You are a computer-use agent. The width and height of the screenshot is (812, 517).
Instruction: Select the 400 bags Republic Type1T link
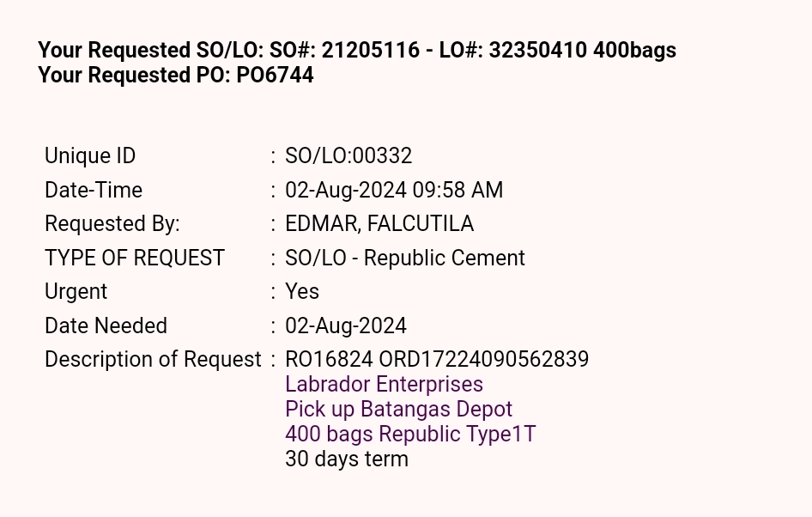(x=410, y=435)
